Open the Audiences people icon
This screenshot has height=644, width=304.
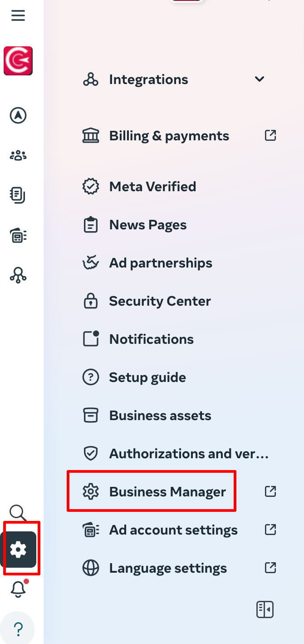(x=18, y=155)
